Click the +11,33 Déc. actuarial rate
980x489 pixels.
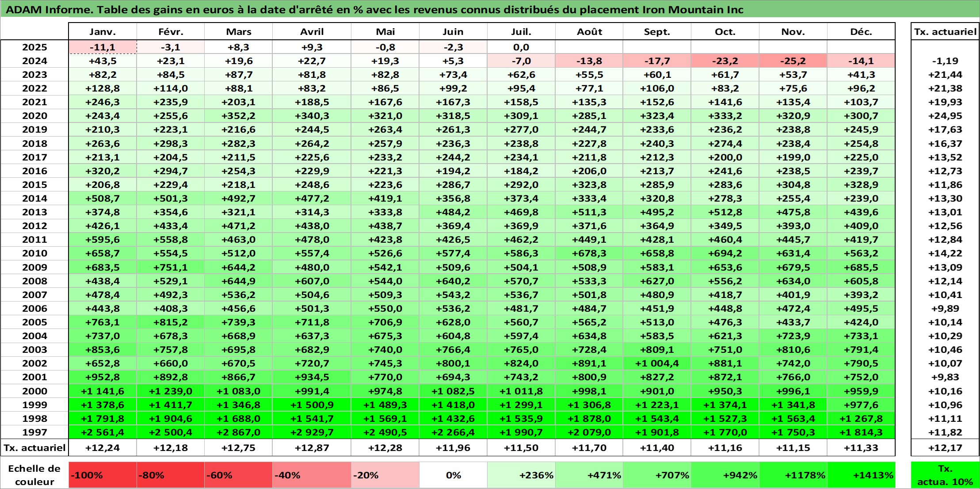click(861, 447)
